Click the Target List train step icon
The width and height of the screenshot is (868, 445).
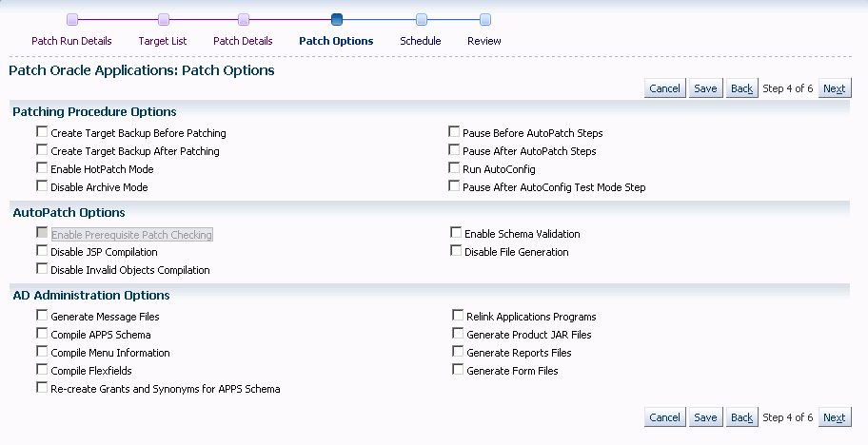[164, 20]
